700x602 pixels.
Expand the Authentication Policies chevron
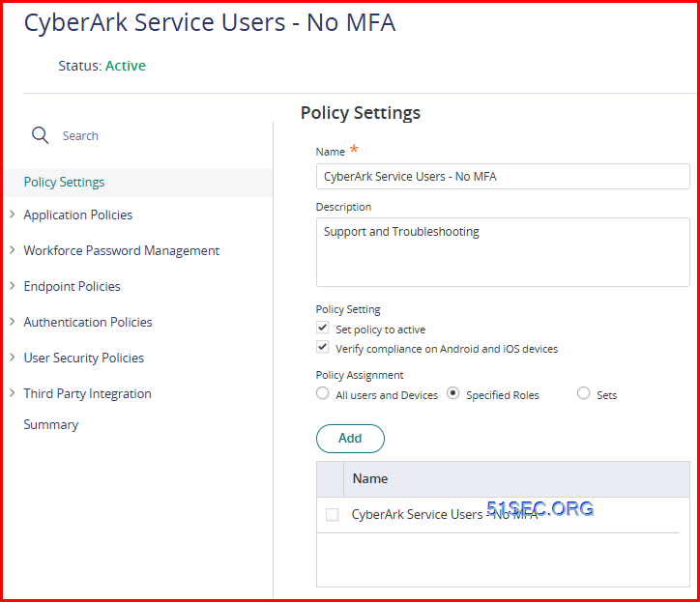tap(13, 322)
